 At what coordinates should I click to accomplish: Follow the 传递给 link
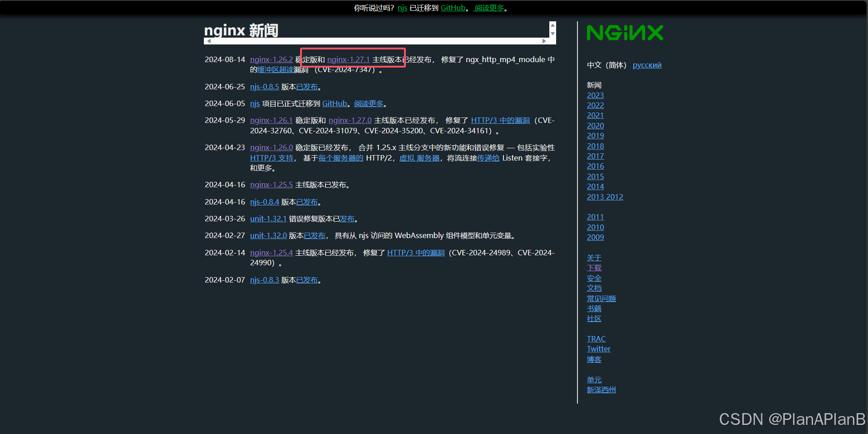[x=488, y=158]
